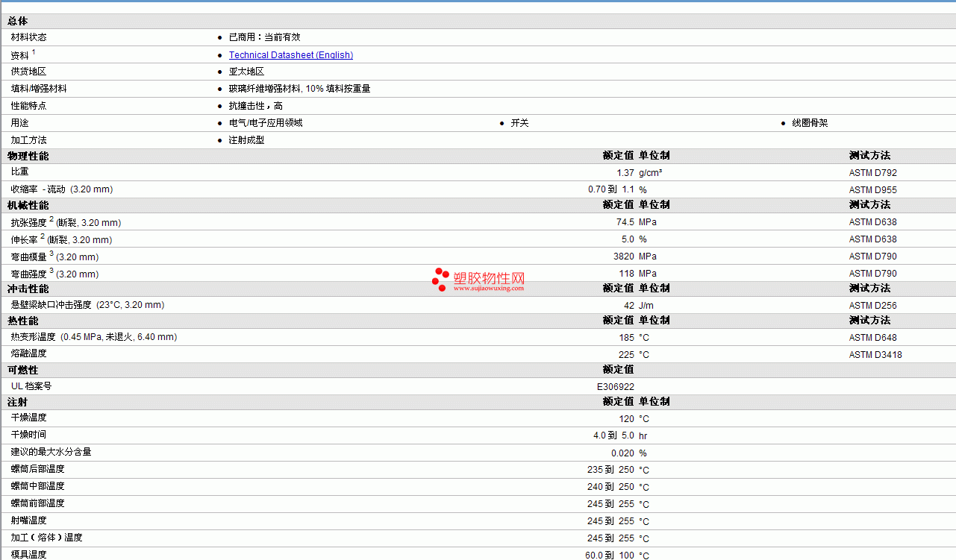
Task: Click the '冲击性能' section heading
Action: click(x=28, y=289)
